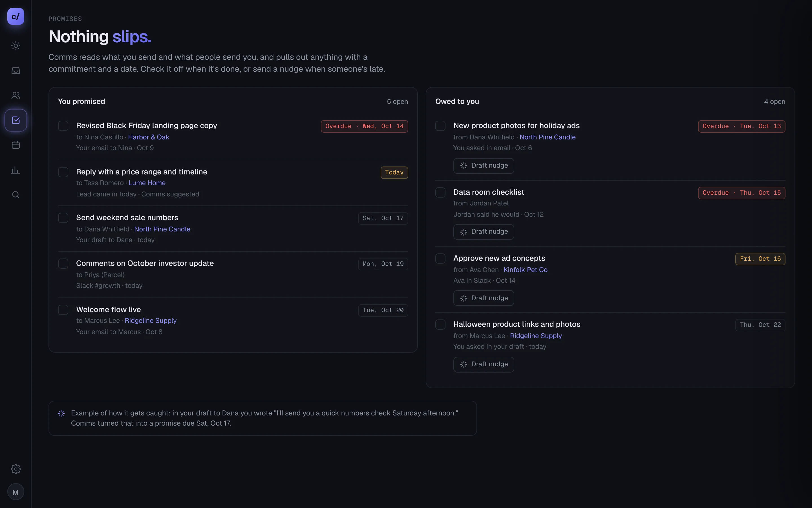Open the Lume Home link
The width and height of the screenshot is (812, 508).
pos(147,183)
